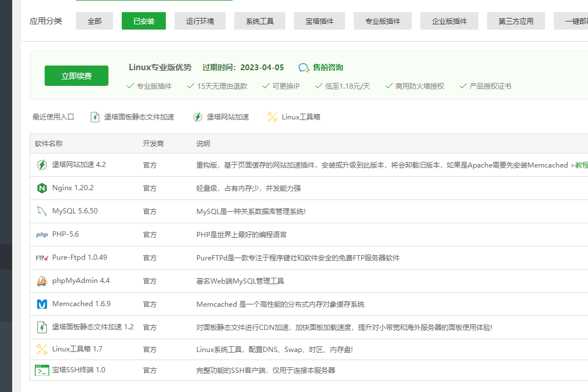Open recent shortcut Linux工具箱
Screen dimensions: 588x392
click(x=300, y=117)
